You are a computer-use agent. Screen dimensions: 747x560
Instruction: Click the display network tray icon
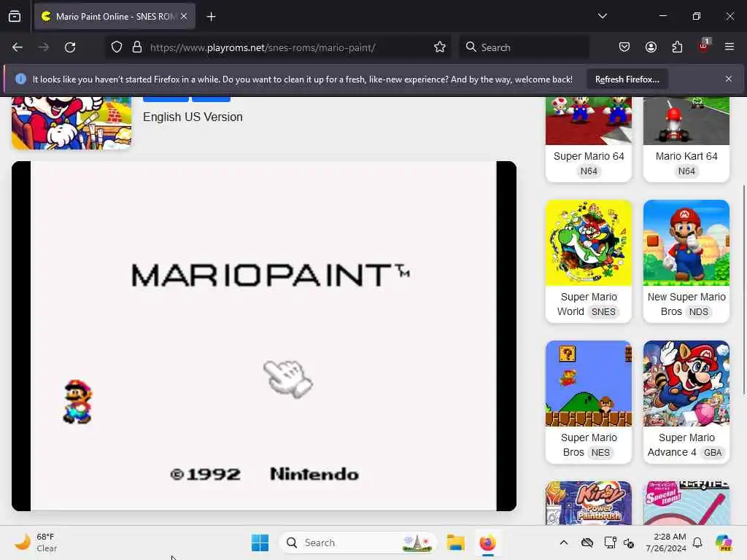pyautogui.click(x=610, y=542)
